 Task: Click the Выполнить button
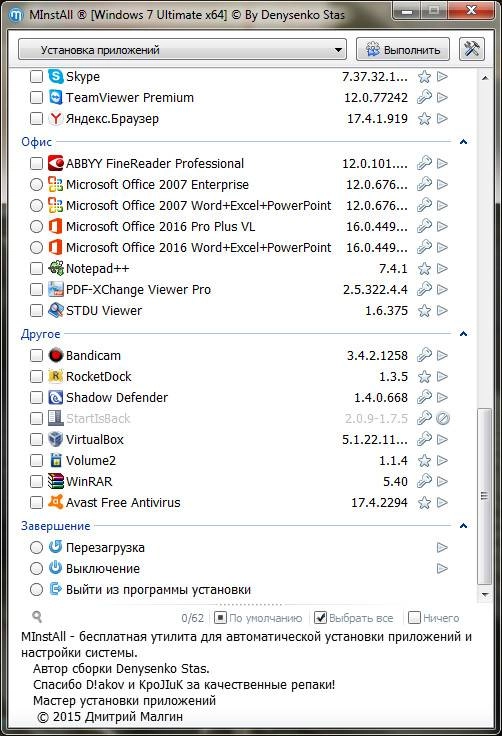tap(402, 50)
